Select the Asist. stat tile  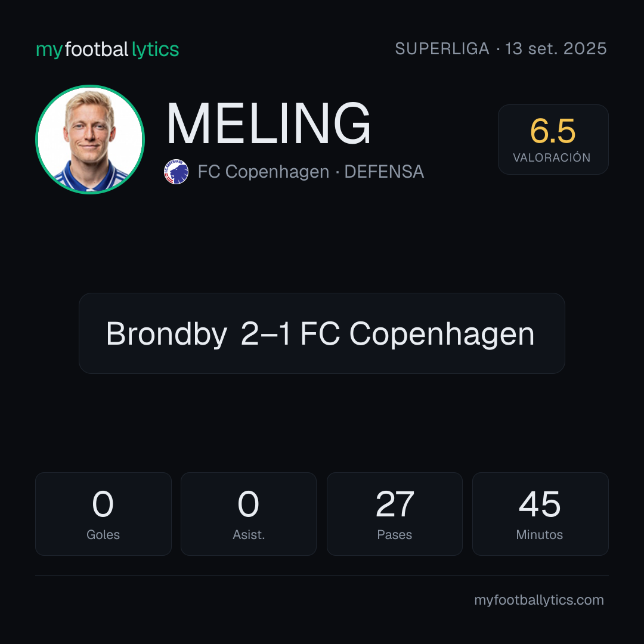tap(249, 514)
